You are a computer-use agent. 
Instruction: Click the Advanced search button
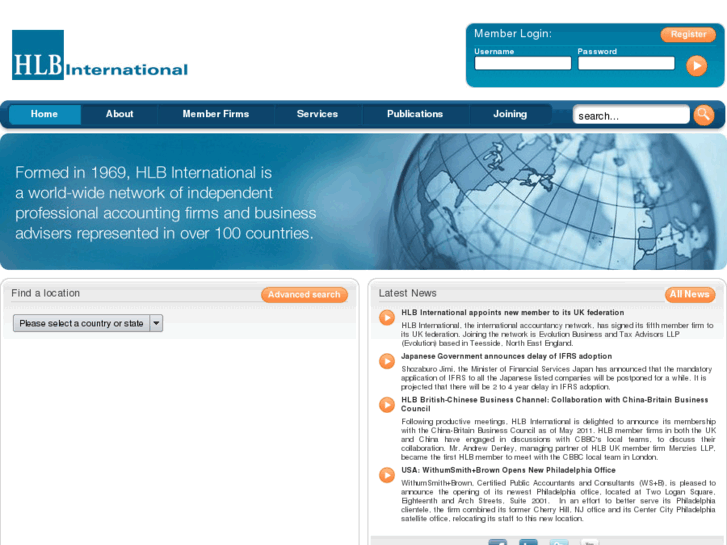[304, 295]
